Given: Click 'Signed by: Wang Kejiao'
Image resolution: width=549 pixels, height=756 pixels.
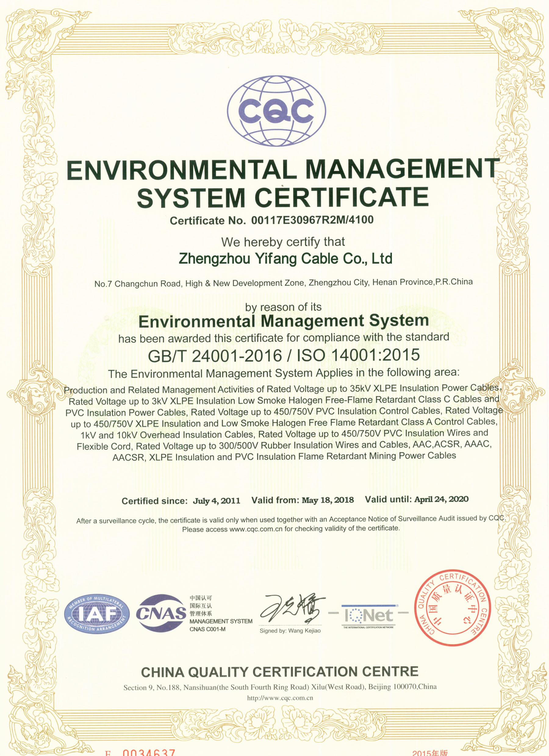Looking at the screenshot, I should click(x=290, y=631).
